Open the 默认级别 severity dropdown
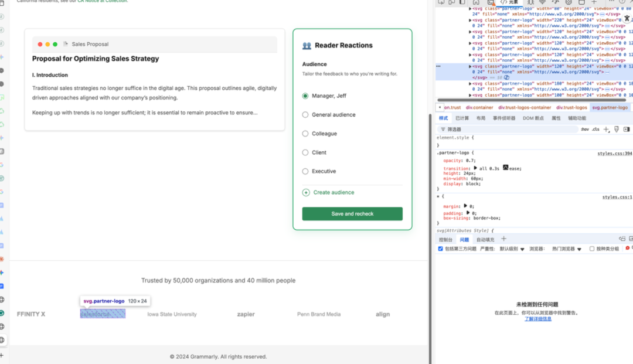The height and width of the screenshot is (364, 633). coord(512,249)
